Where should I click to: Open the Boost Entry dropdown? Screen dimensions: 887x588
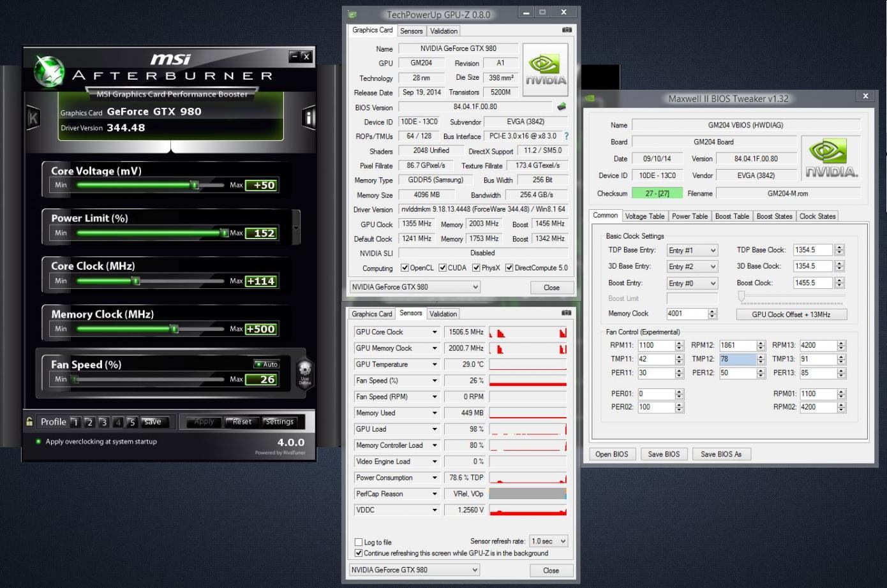pos(692,283)
